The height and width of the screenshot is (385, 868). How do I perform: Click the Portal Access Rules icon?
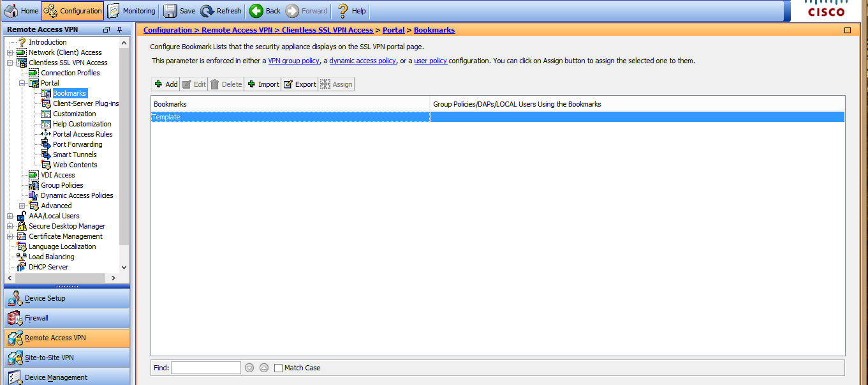click(x=46, y=134)
